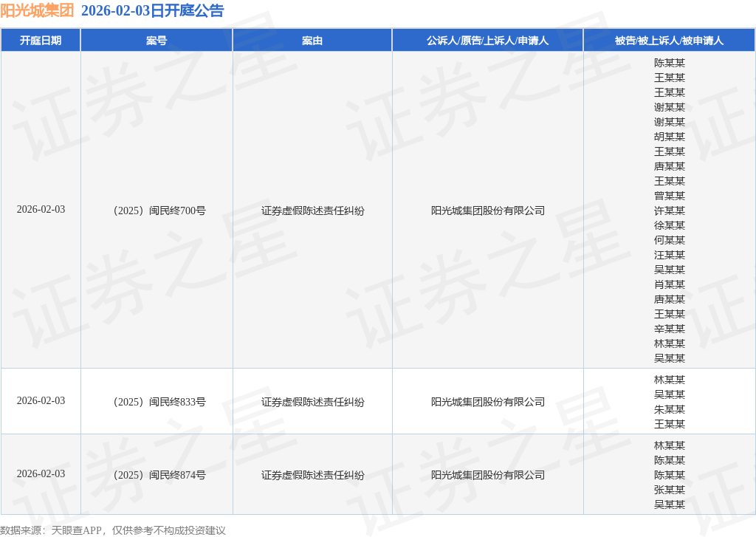Select defendant 胡某某
756x537 pixels.
pyautogui.click(x=669, y=137)
